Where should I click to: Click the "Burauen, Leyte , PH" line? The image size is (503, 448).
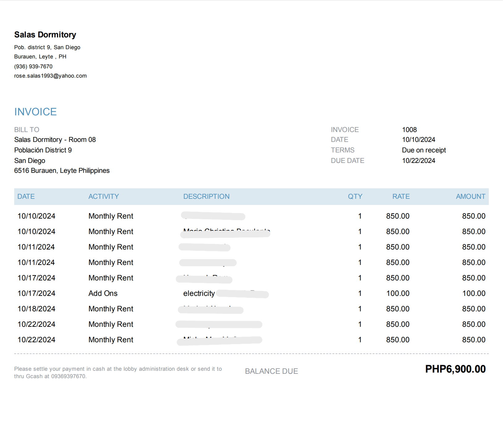tap(40, 57)
